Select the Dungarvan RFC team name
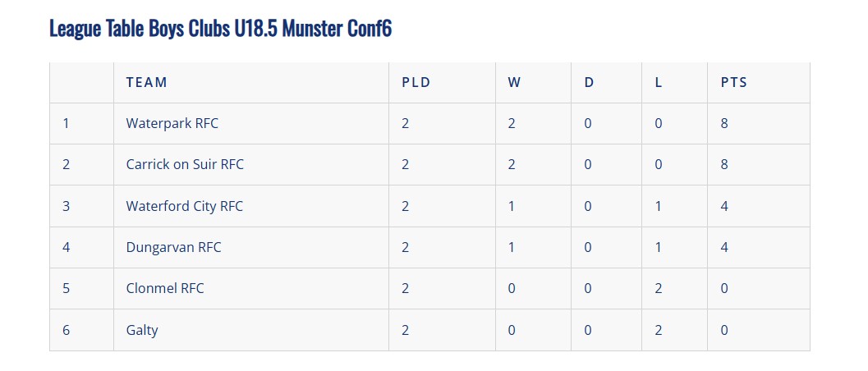Screen dimensions: 868x371 tap(173, 247)
